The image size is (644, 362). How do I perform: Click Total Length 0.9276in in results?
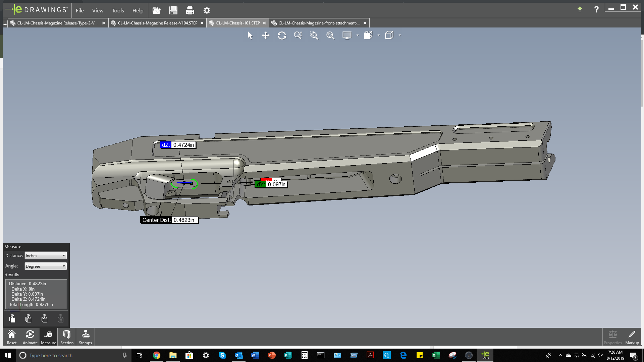[x=31, y=304]
